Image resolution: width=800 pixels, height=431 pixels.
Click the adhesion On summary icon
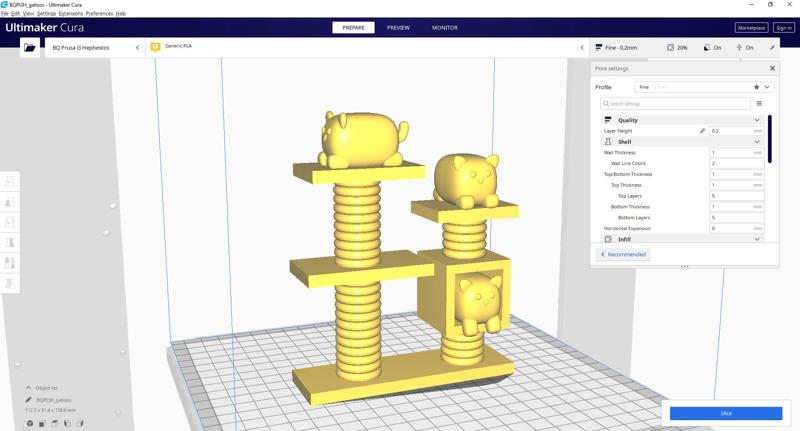coord(739,47)
